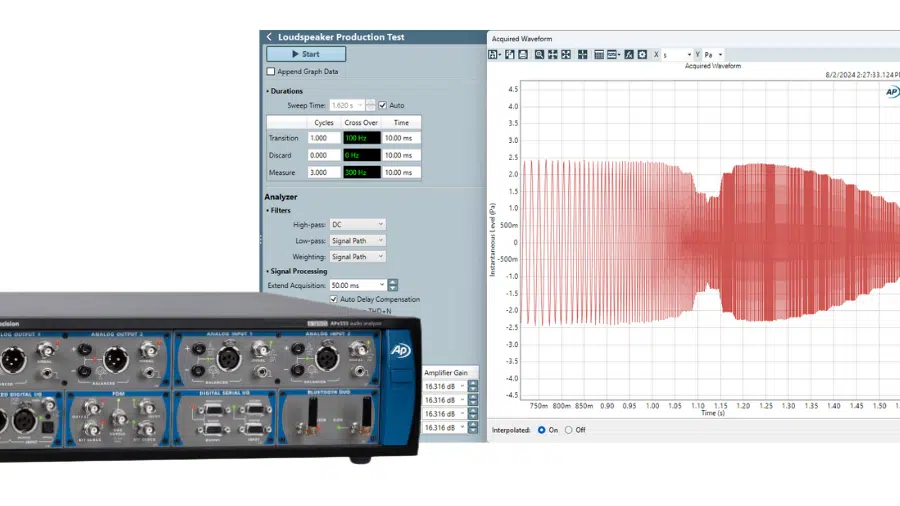This screenshot has width=900, height=506.
Task: Click the print graph icon
Action: pyautogui.click(x=523, y=54)
